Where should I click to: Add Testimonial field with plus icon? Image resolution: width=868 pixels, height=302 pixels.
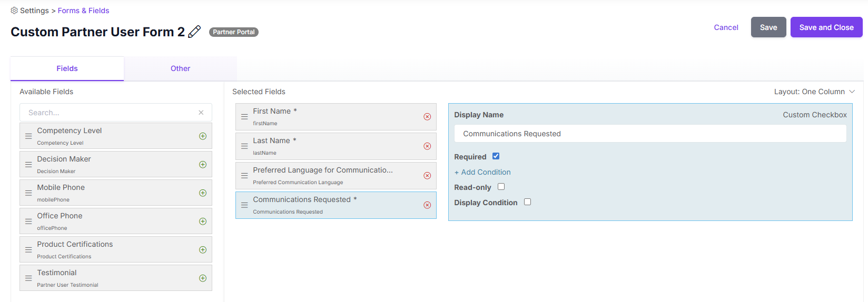tap(203, 278)
